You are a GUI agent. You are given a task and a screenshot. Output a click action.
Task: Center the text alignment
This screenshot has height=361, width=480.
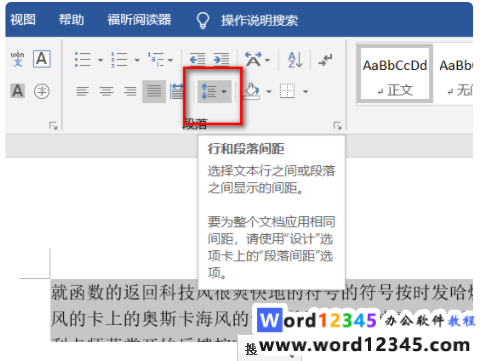(x=106, y=91)
